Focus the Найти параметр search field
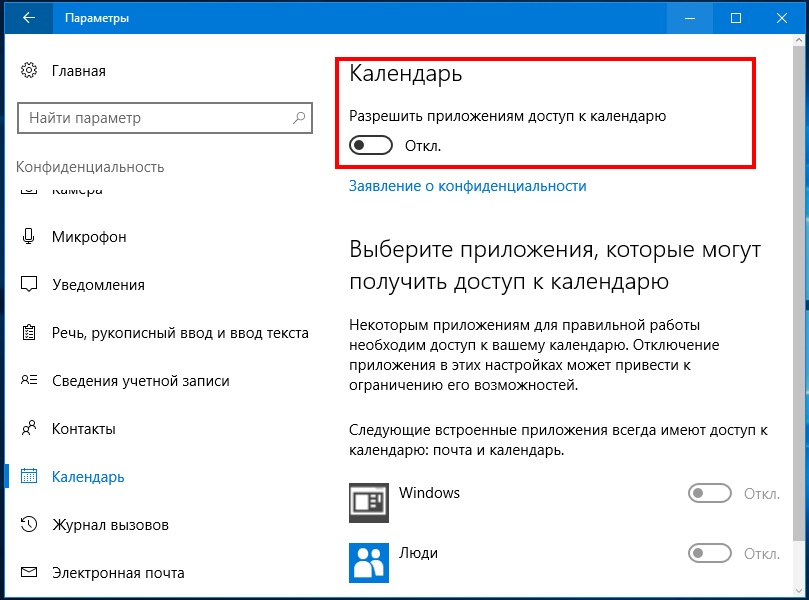Image resolution: width=809 pixels, height=600 pixels. coord(165,118)
